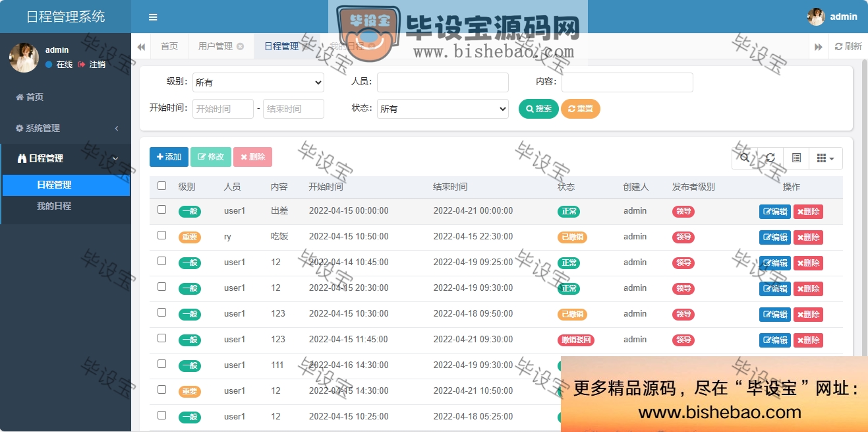Open the 级别 dropdown
This screenshot has width=868, height=432.
pos(258,82)
